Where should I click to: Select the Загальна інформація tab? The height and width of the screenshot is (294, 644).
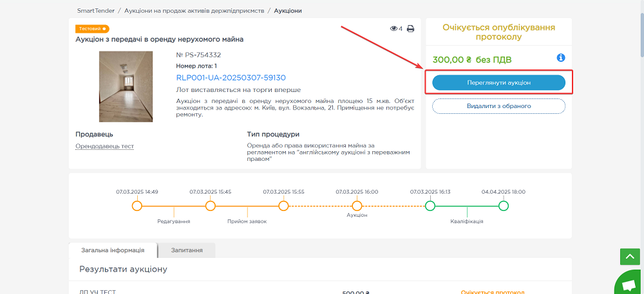coord(113,250)
